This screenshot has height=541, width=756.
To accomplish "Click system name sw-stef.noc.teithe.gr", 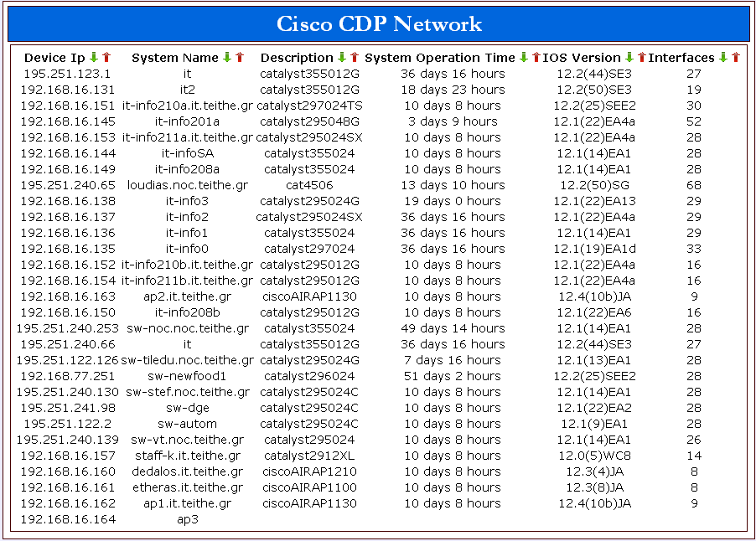I will pos(187,392).
